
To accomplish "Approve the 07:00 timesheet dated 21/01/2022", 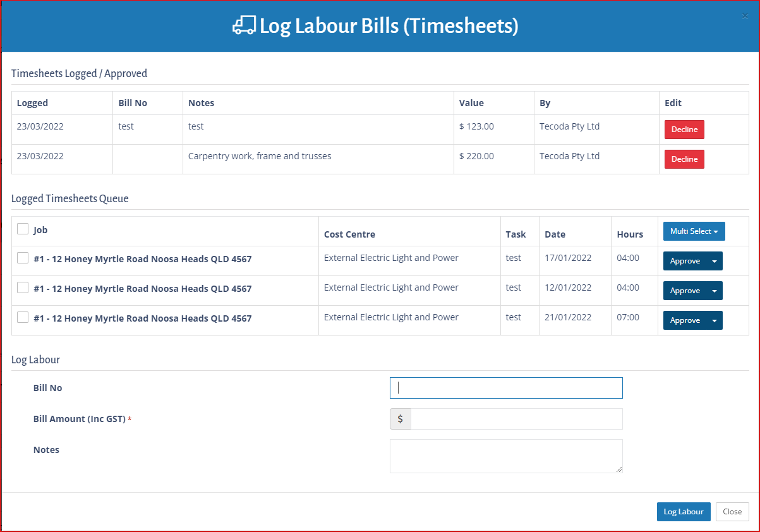I will coord(685,320).
